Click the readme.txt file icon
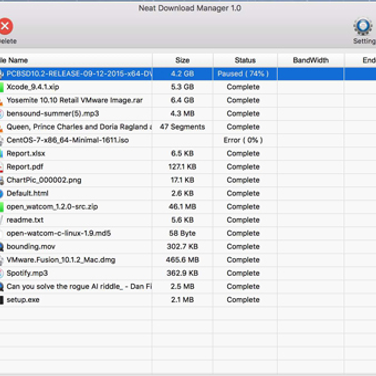 click(2, 220)
